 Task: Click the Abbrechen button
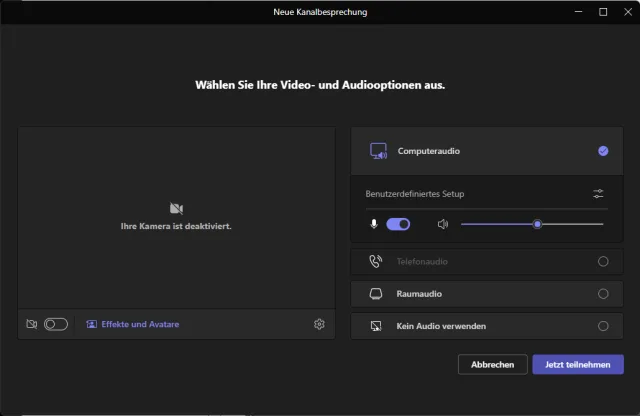coord(492,365)
